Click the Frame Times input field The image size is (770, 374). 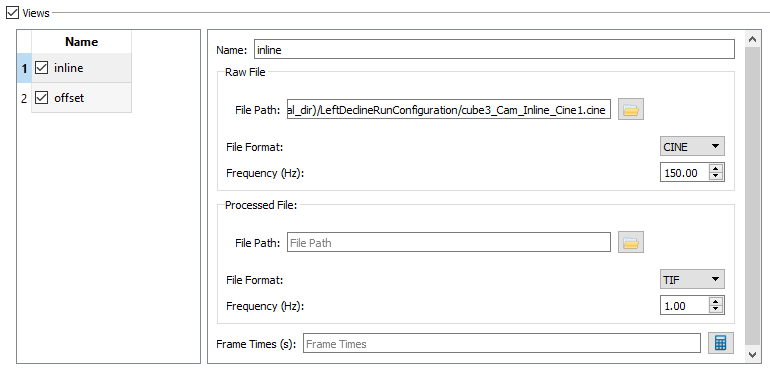point(501,344)
